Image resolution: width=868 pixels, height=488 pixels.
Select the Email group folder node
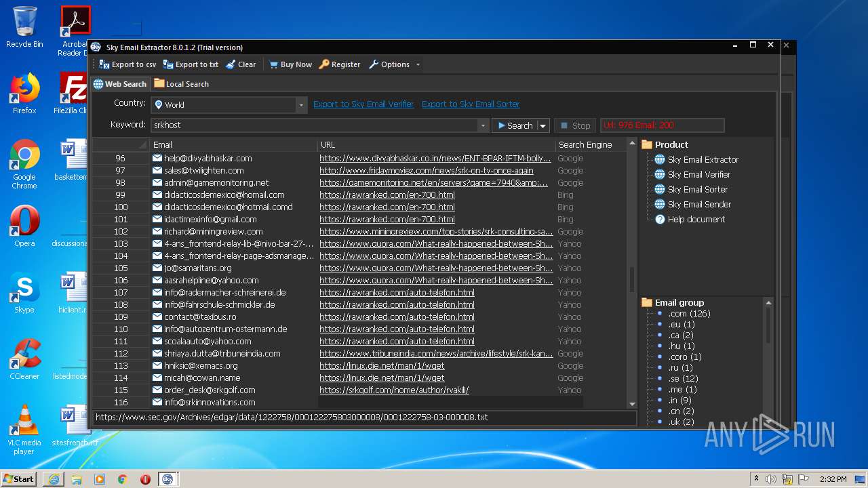click(x=673, y=303)
